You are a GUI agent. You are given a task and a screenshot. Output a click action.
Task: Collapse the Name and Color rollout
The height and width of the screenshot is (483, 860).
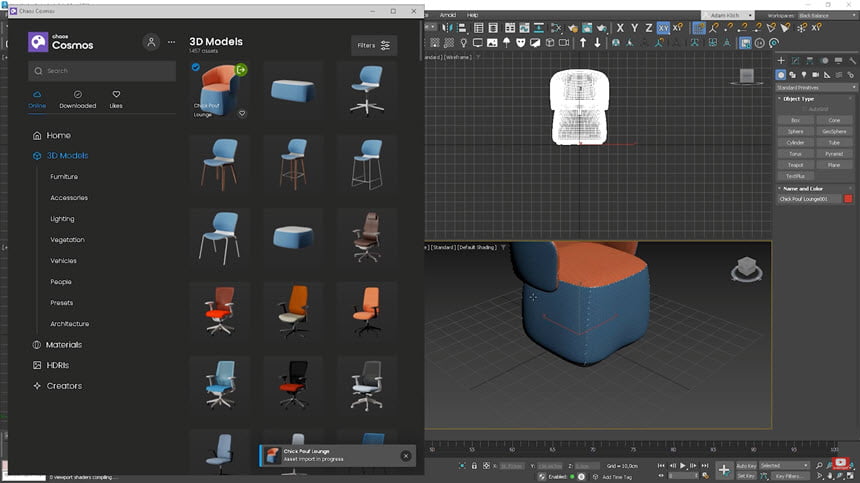(x=802, y=189)
